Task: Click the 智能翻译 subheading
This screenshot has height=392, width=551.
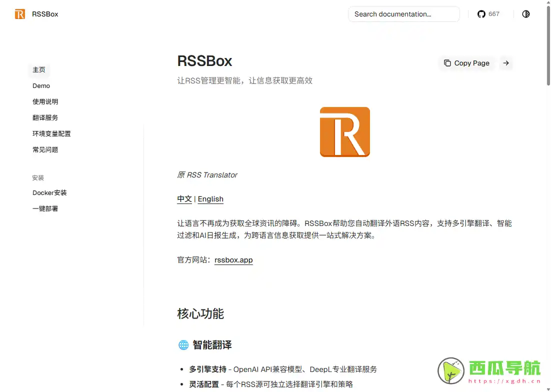Action: (212, 345)
